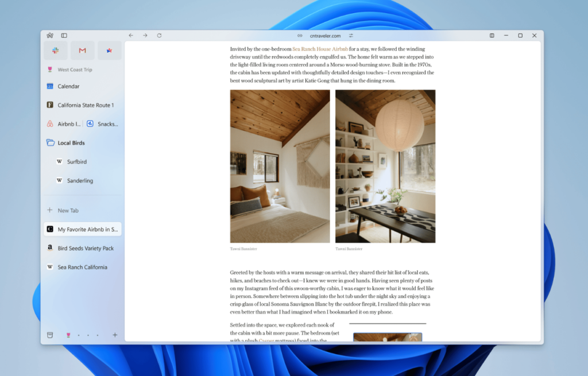Click the switch arrows beside the URL
The height and width of the screenshot is (376, 588).
click(353, 35)
